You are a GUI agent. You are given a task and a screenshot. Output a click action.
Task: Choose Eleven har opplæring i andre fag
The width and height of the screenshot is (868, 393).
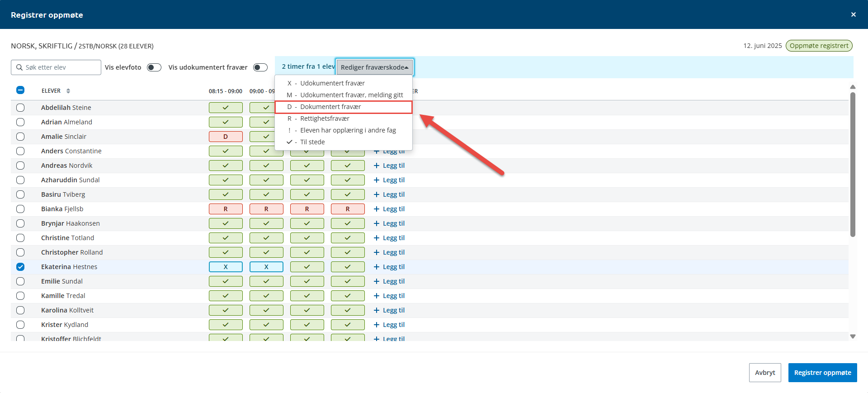point(344,130)
